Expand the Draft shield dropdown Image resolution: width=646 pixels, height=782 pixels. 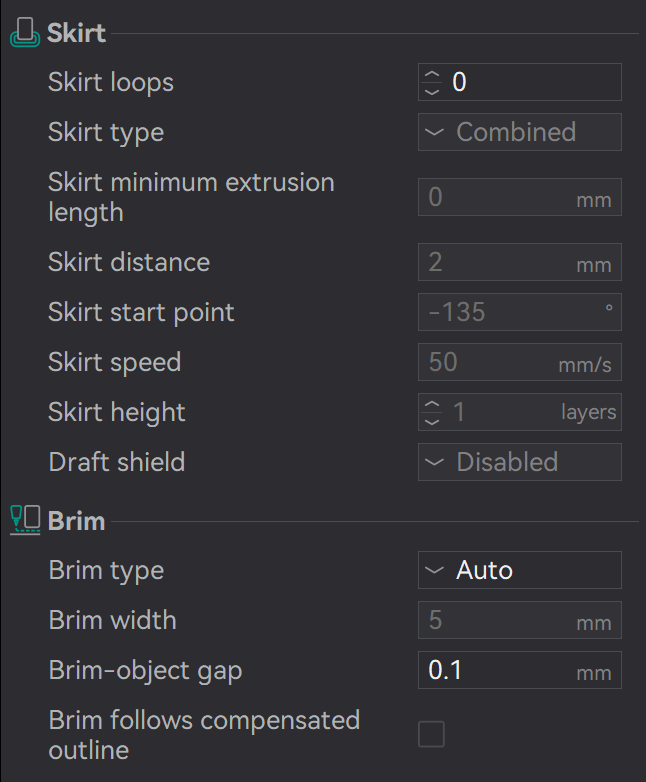pos(519,462)
